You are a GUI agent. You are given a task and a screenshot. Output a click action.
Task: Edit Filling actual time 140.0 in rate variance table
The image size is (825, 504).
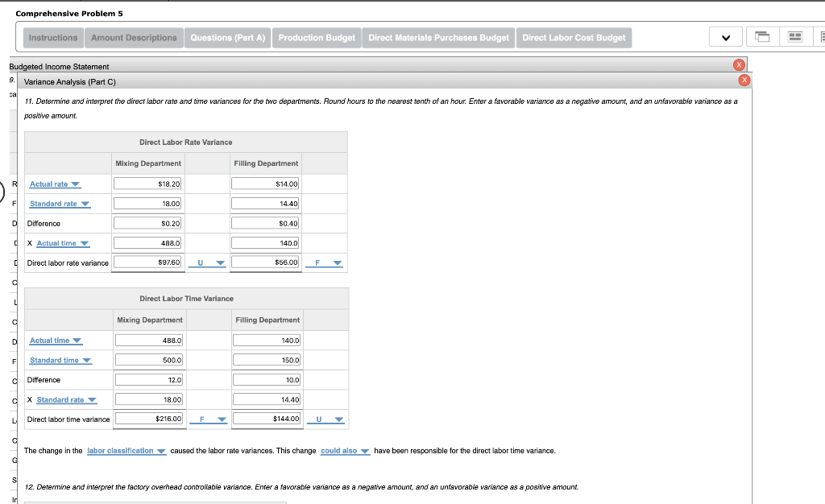coord(265,243)
